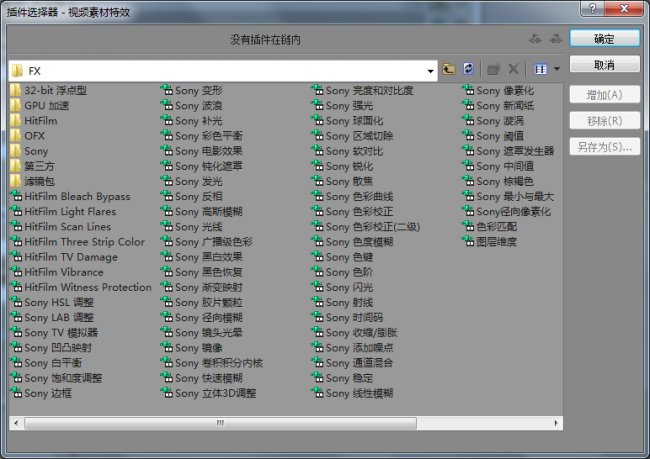Select the 色彩匹配 entry

(490, 226)
